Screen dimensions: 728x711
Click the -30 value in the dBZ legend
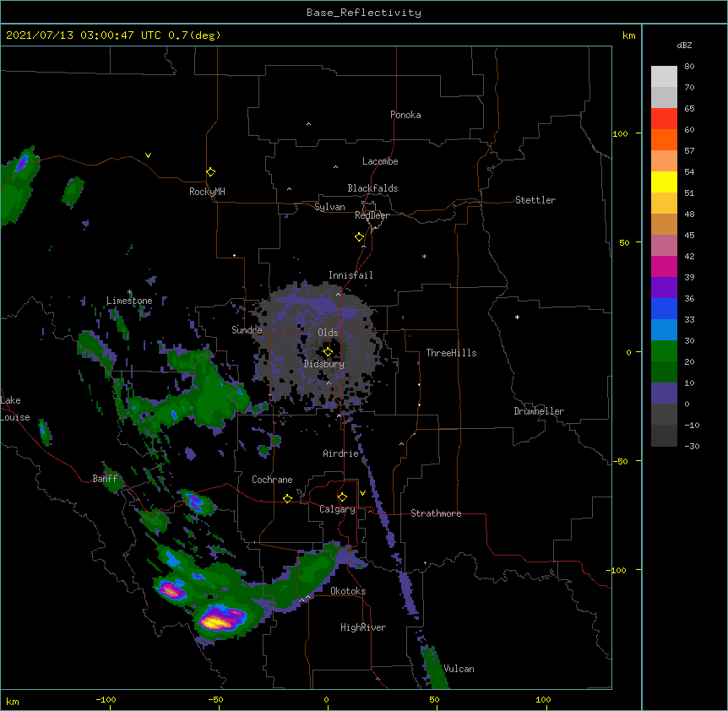click(x=692, y=447)
